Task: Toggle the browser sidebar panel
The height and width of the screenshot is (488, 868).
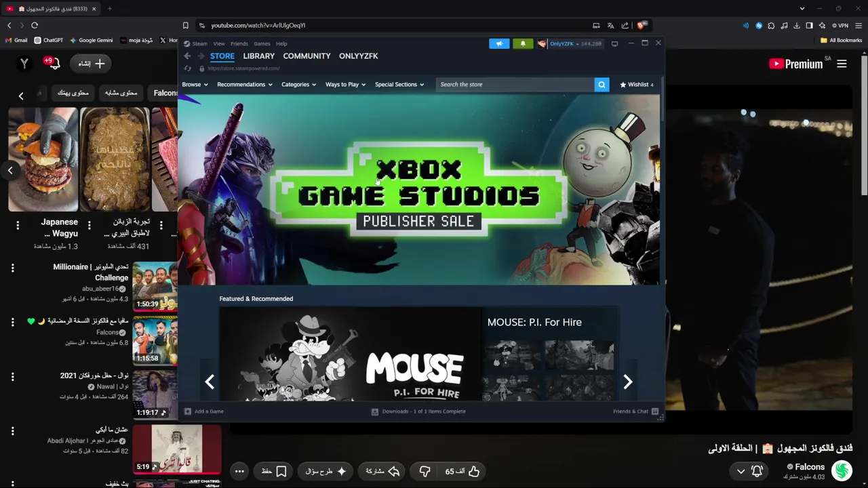Action: coord(809,25)
